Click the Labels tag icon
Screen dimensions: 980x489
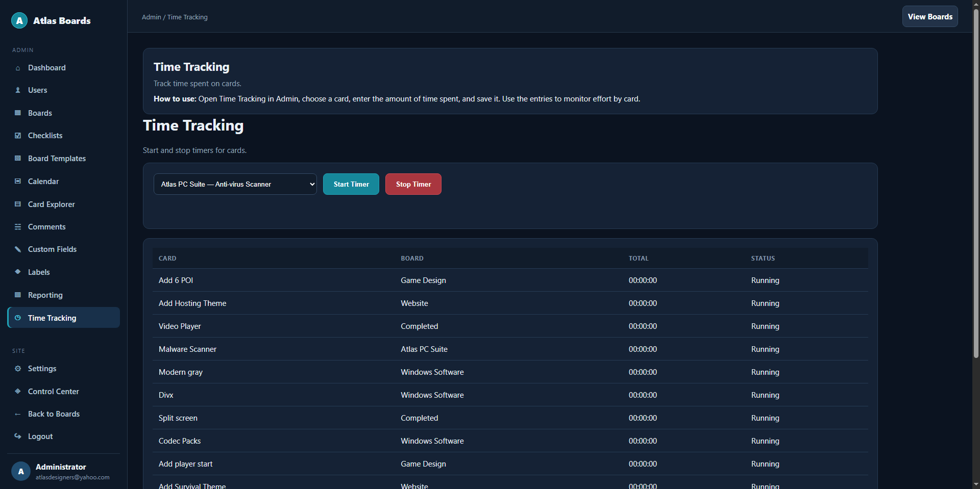[18, 272]
